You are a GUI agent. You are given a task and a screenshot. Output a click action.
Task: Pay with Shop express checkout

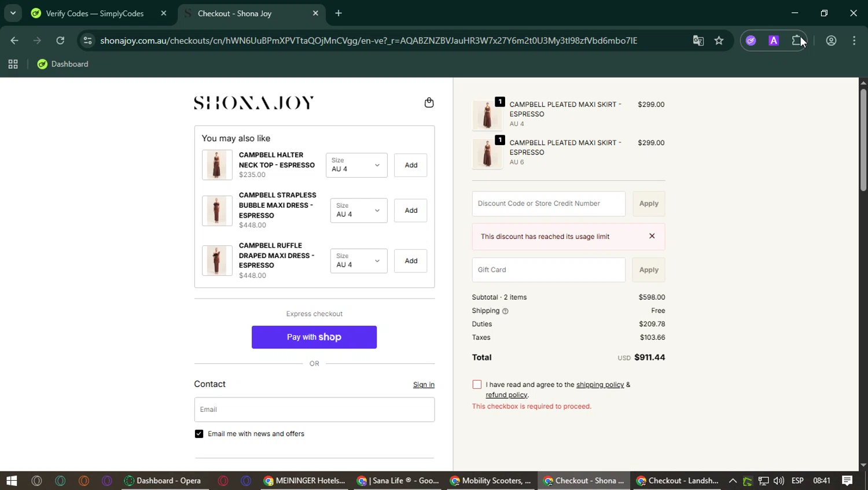click(x=314, y=337)
